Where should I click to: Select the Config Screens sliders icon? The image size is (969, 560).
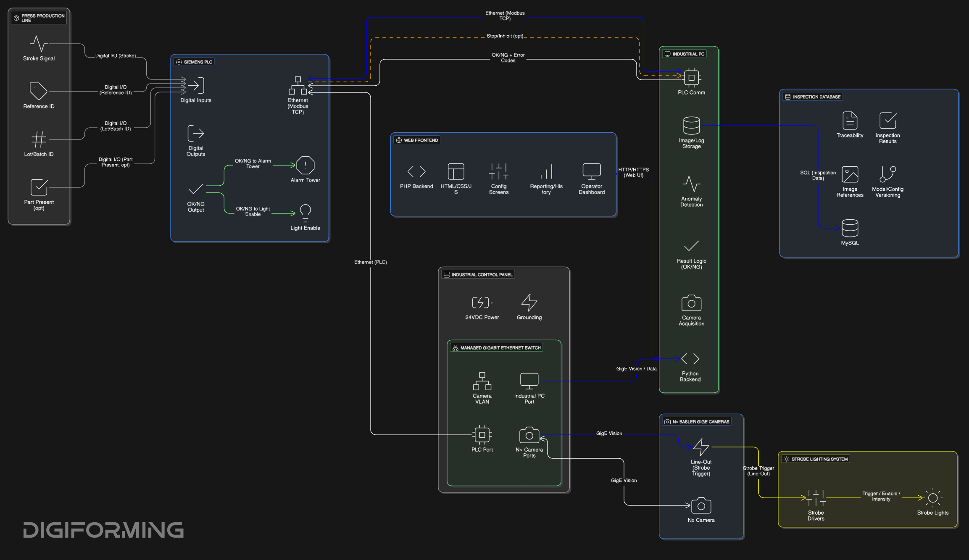coord(499,172)
